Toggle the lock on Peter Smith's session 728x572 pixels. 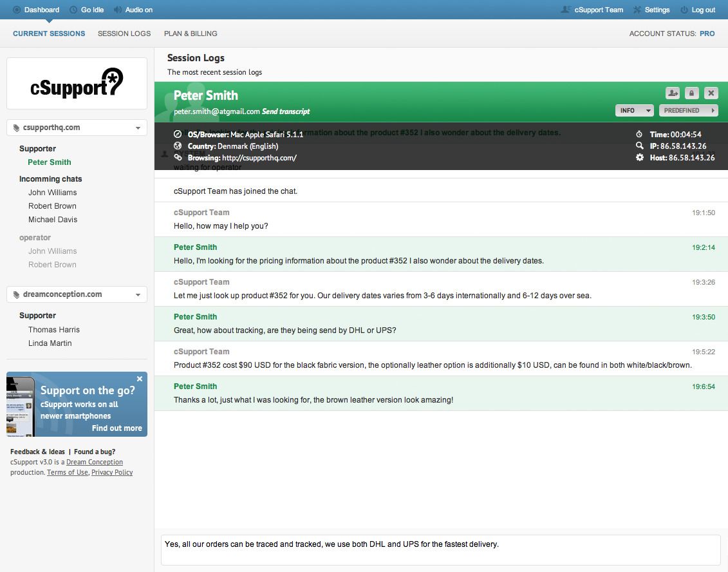point(692,93)
